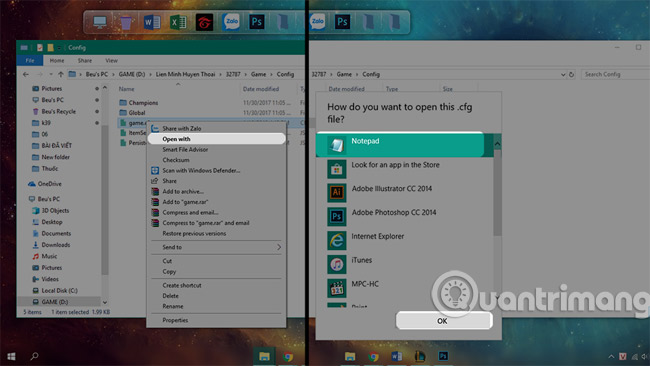
Task: Open recent locations dropdown near Back arrow
Action: 51,75
